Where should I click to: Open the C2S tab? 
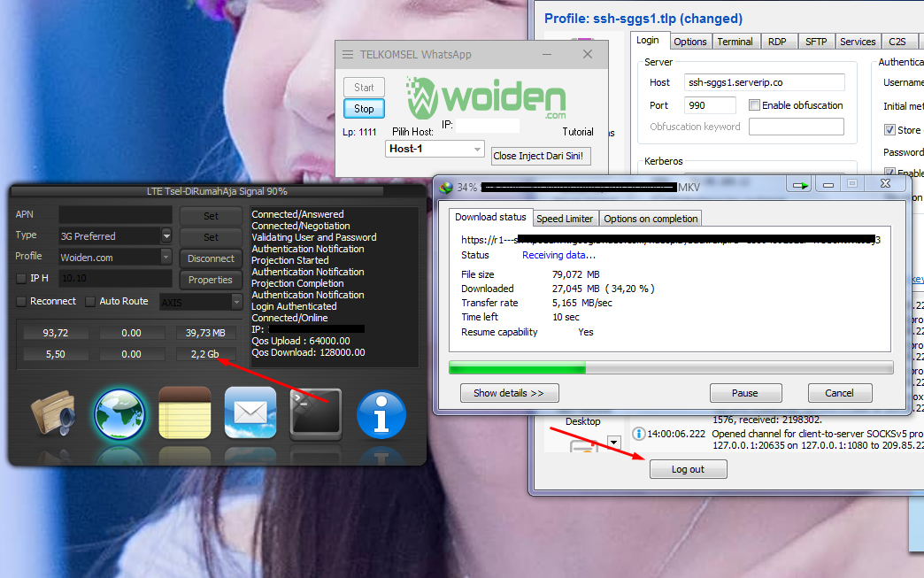pos(897,42)
